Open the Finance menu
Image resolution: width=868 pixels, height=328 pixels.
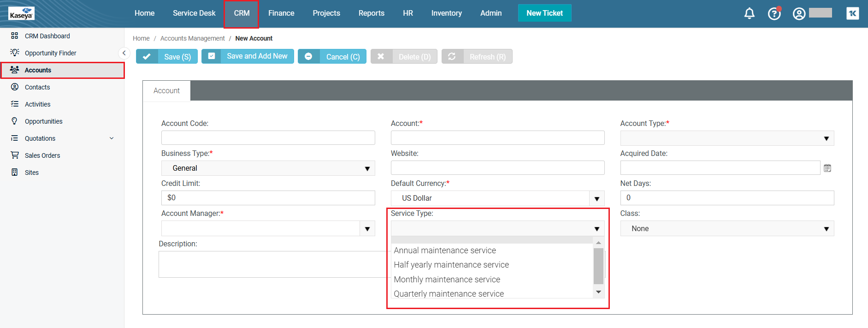pyautogui.click(x=281, y=13)
